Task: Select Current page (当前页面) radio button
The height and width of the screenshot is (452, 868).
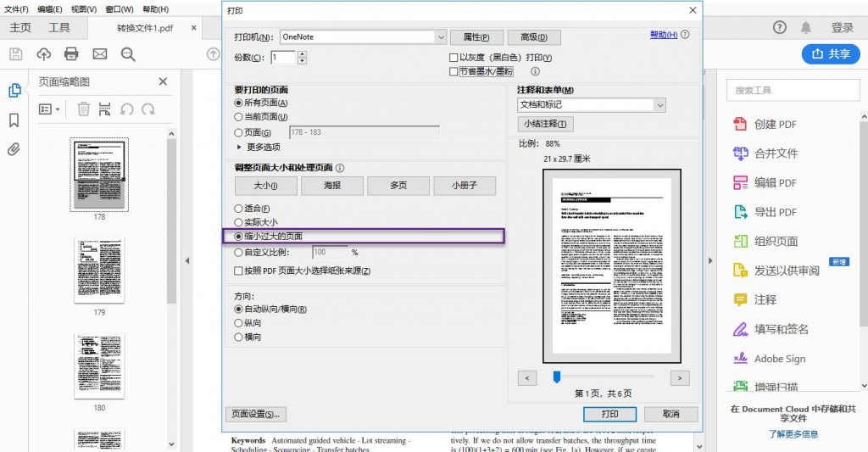Action: tap(238, 117)
